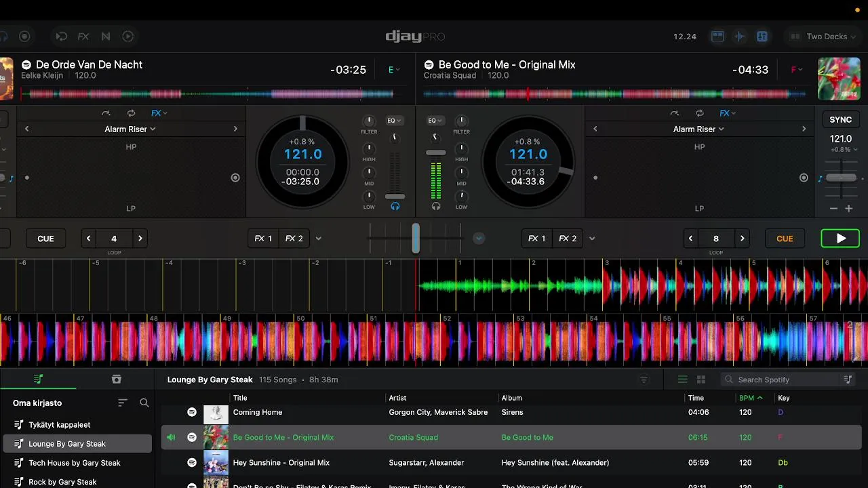Select previous effect on left deck FX
Viewport: 868px width, 488px height.
pyautogui.click(x=27, y=129)
